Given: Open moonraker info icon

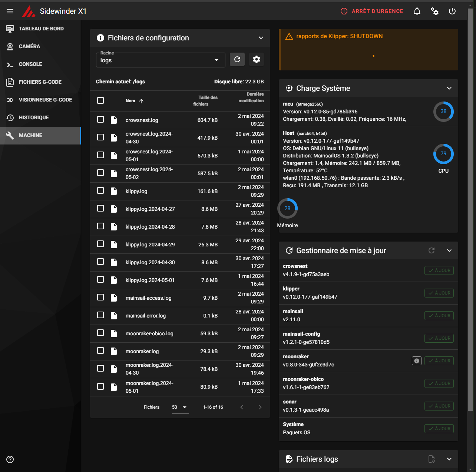Looking at the screenshot, I should 417,361.
